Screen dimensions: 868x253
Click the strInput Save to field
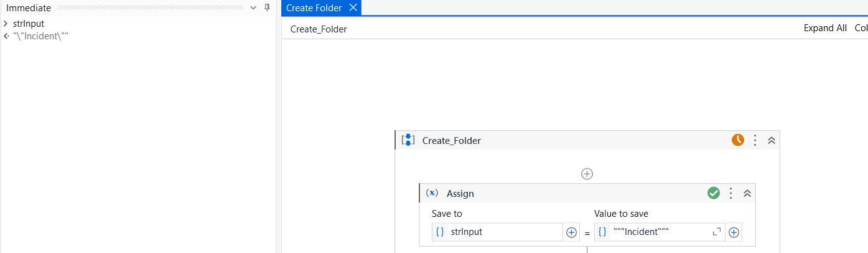click(504, 232)
